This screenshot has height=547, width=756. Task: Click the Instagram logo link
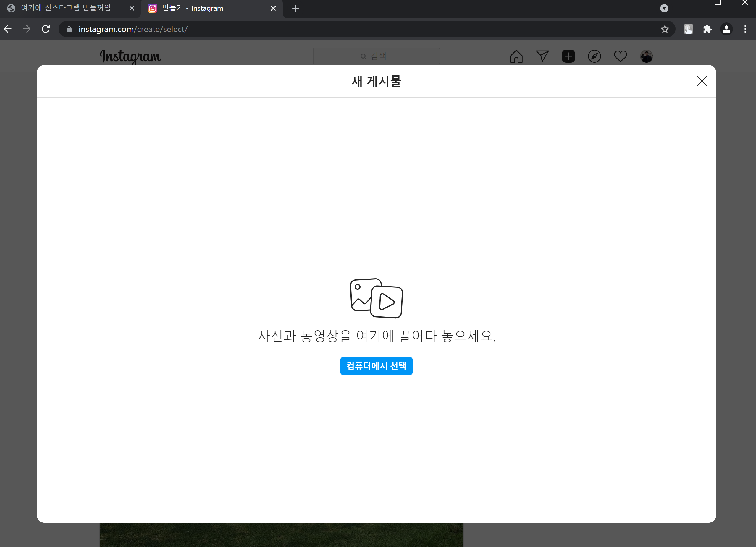click(130, 56)
